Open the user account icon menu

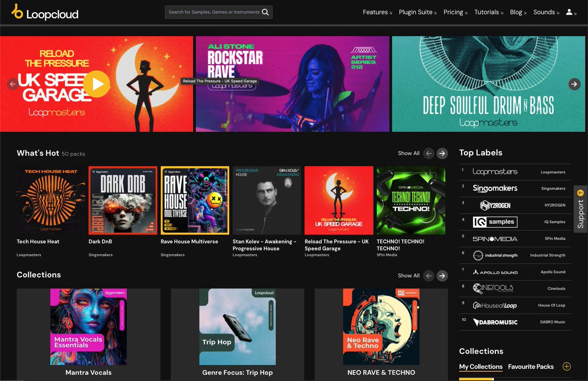pyautogui.click(x=571, y=12)
